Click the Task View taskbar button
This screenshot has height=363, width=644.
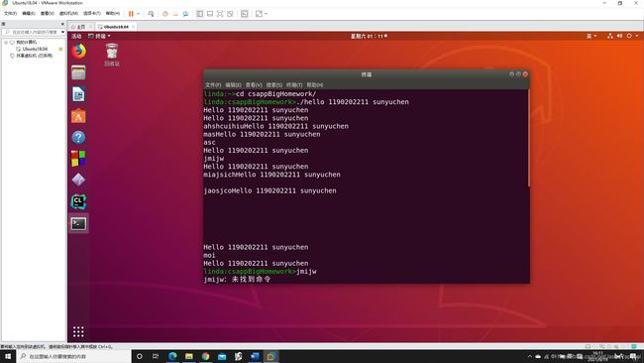coord(156,356)
